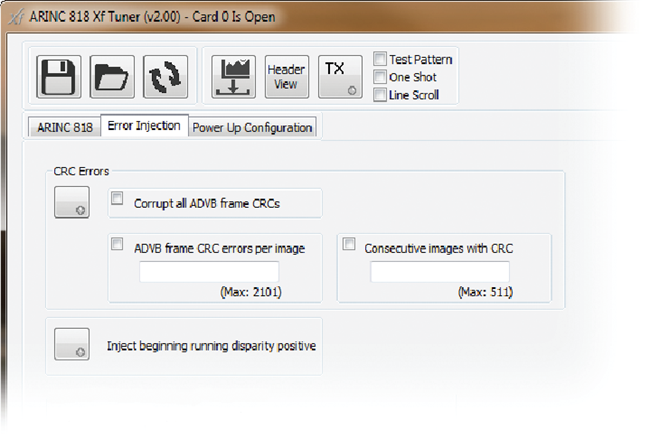Toggle the Inject beginning running disparity button
650x438 pixels.
point(72,344)
